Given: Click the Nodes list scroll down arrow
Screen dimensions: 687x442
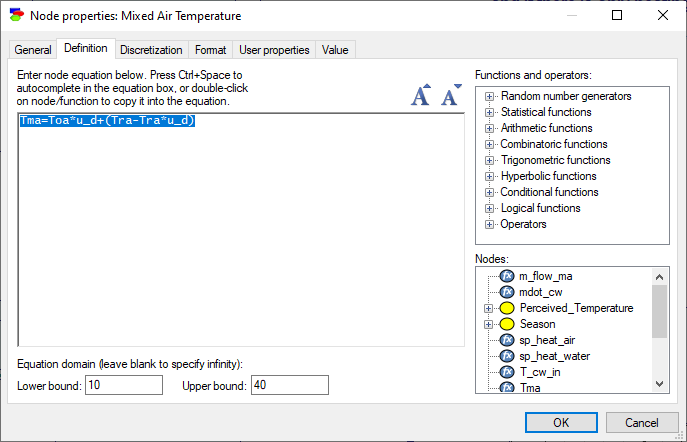Looking at the screenshot, I should click(x=659, y=384).
